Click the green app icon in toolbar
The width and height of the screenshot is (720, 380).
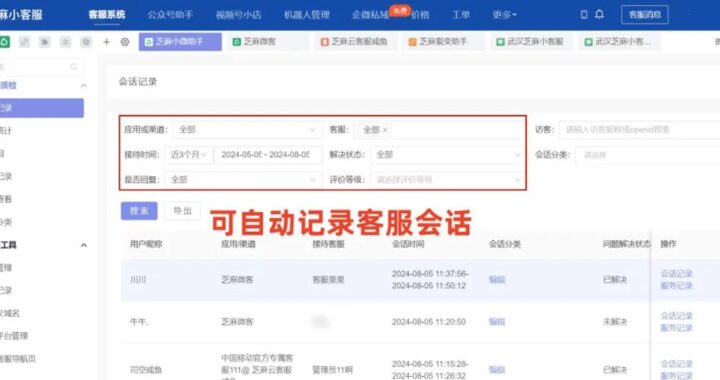click(x=4, y=42)
